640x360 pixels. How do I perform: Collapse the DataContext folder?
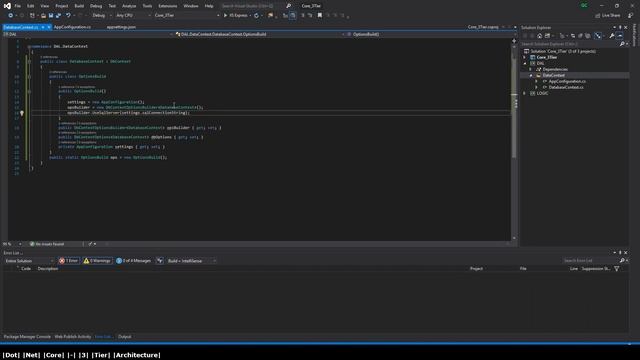click(x=531, y=76)
